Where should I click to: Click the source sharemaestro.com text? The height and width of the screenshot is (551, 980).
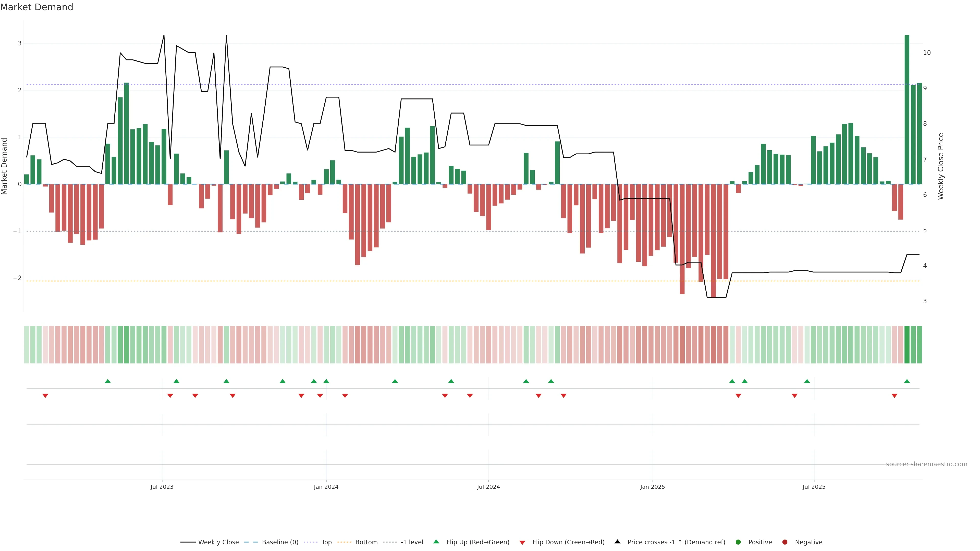(x=926, y=464)
